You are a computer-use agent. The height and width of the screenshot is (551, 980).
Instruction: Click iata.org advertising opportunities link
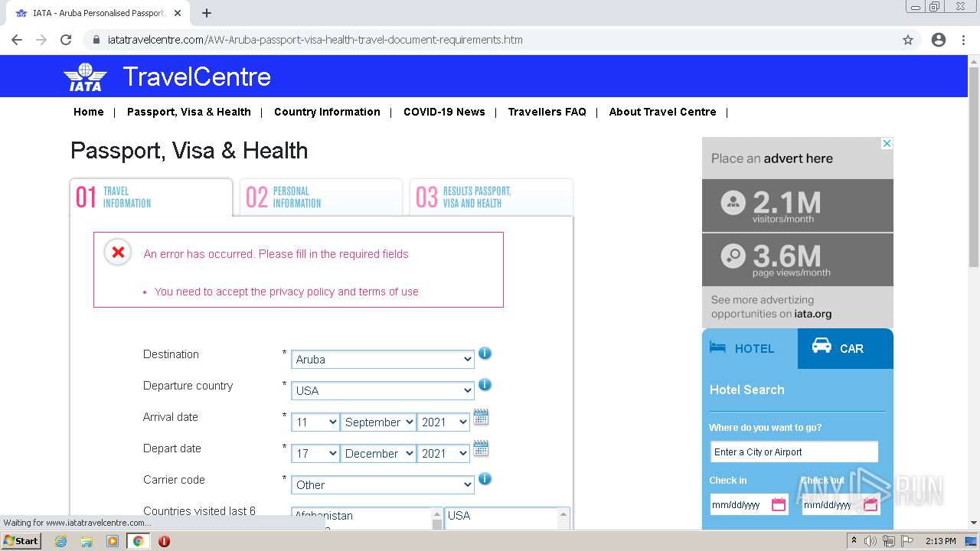point(812,314)
